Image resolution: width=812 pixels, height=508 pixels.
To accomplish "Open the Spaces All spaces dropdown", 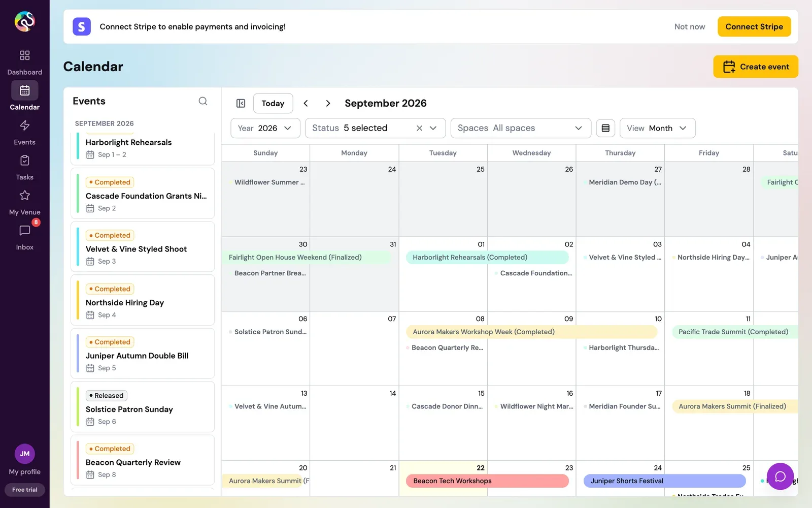I will (521, 128).
